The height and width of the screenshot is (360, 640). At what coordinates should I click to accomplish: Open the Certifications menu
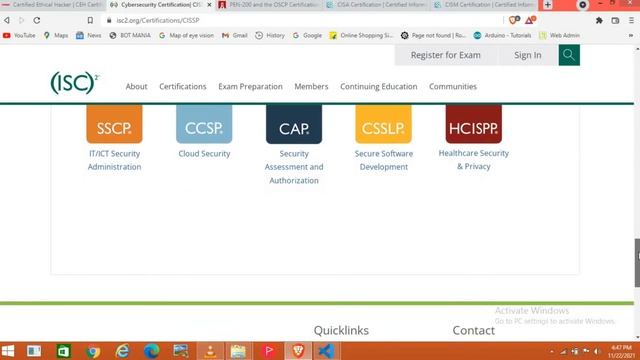pyautogui.click(x=183, y=87)
